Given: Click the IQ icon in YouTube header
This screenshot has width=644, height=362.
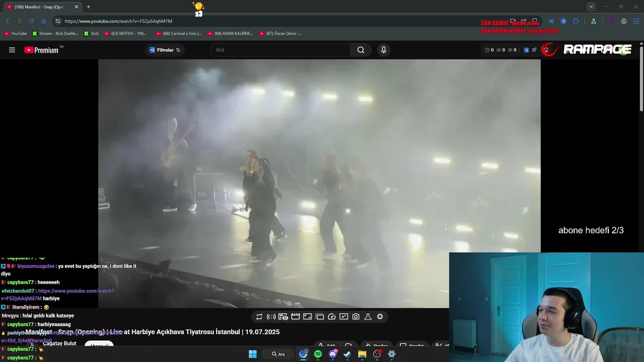Looking at the screenshot, I should 526,50.
